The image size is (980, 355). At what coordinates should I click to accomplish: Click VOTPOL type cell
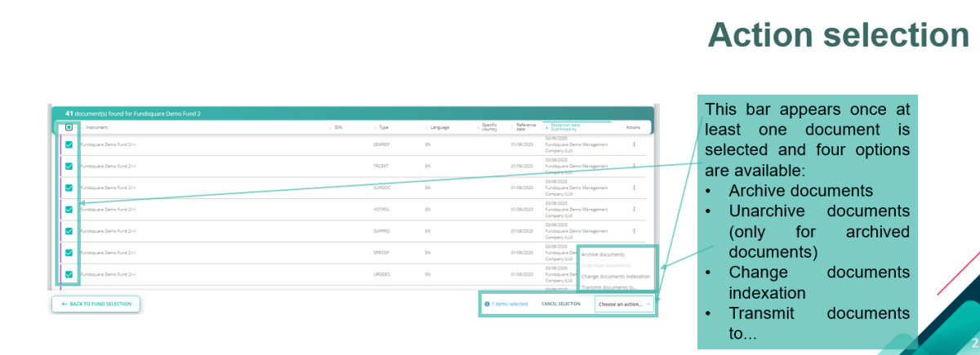[x=381, y=210]
